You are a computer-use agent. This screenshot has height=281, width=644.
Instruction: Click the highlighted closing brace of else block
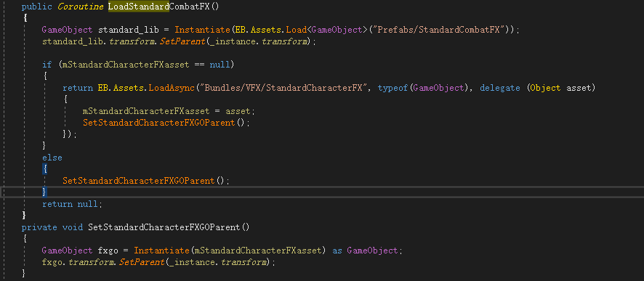click(44, 192)
